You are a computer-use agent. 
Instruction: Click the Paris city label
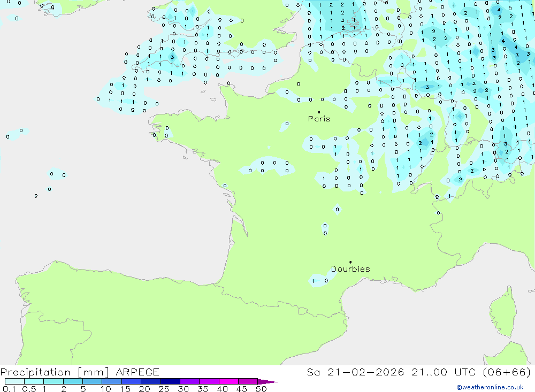click(319, 119)
